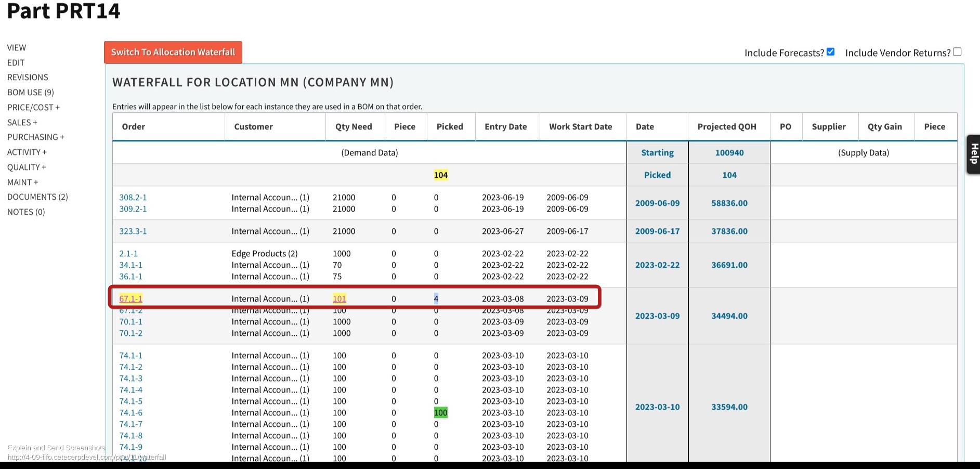Click date 2009-06-17 in Date column
Viewport: 980px width, 469px height.
pos(657,231)
